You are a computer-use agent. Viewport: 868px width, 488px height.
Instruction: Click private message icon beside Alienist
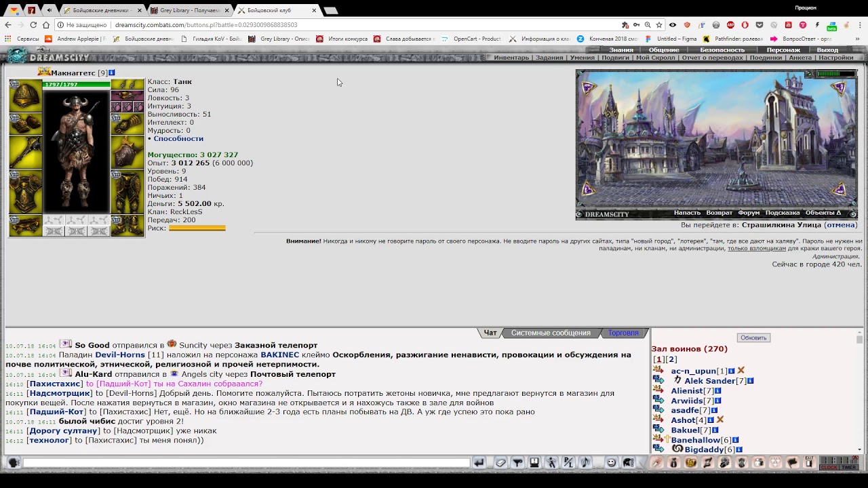(x=658, y=390)
